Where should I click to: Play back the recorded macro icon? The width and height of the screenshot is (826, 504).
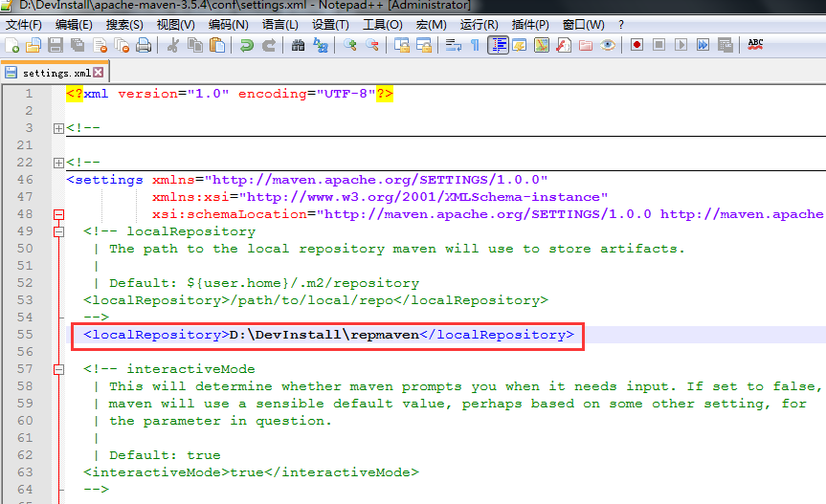pyautogui.click(x=681, y=45)
